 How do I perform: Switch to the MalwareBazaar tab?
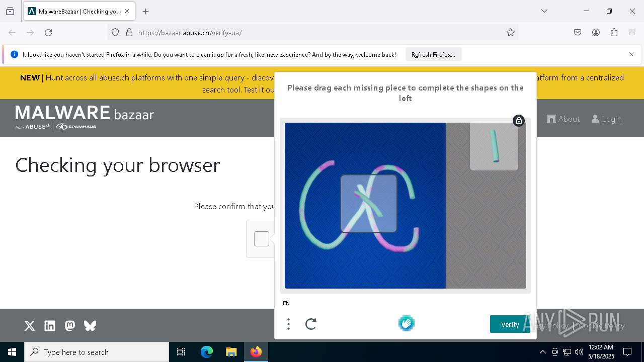tap(79, 11)
